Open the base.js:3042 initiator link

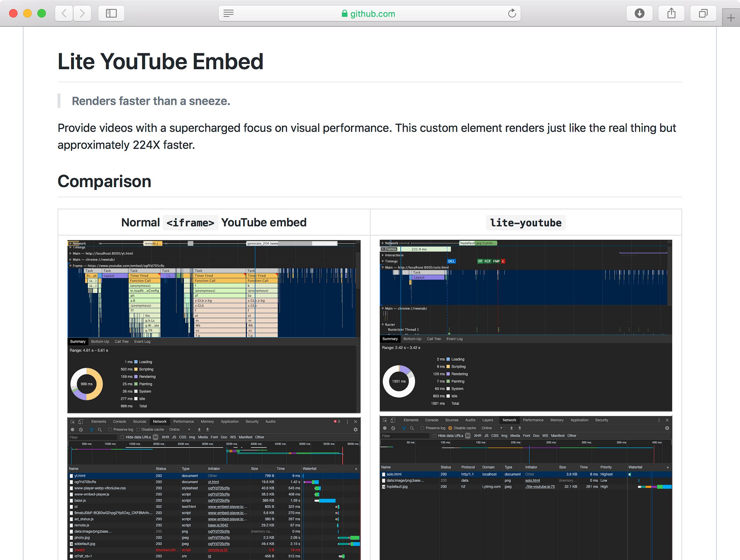tap(218, 525)
